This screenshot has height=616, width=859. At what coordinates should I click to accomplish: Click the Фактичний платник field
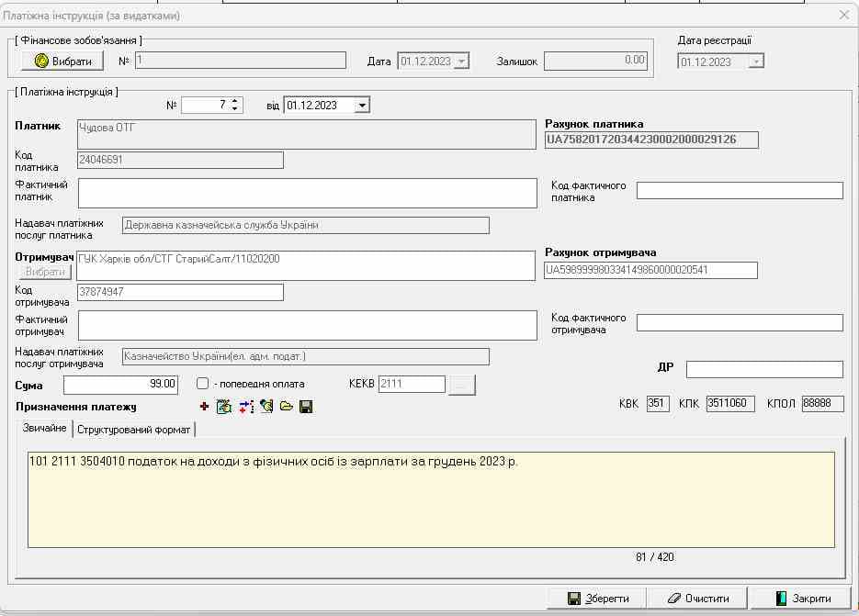308,193
